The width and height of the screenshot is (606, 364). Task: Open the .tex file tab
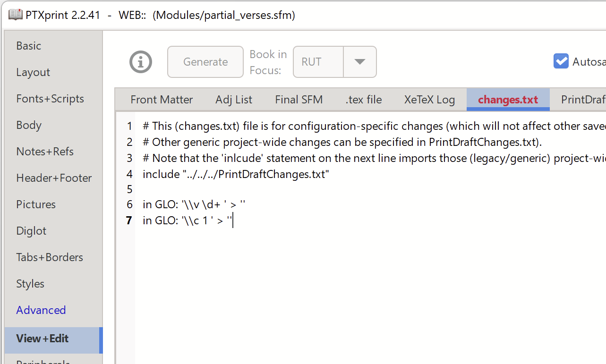[x=363, y=100]
